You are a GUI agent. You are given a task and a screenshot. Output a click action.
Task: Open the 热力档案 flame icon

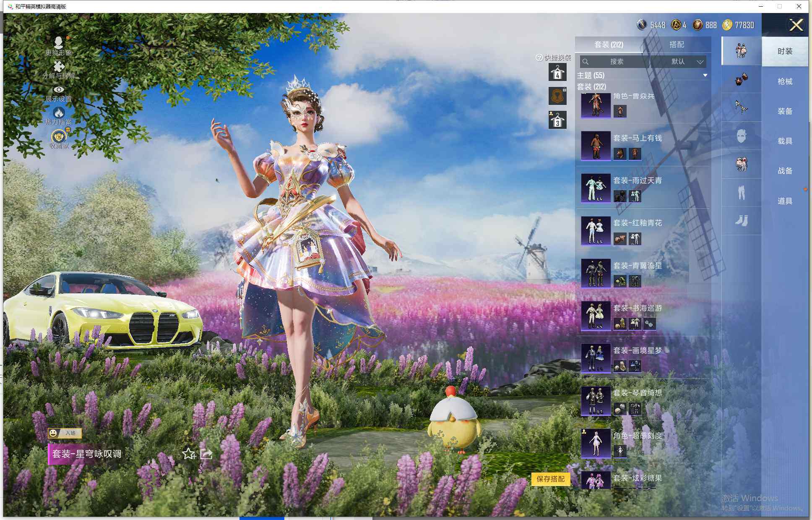tap(58, 112)
